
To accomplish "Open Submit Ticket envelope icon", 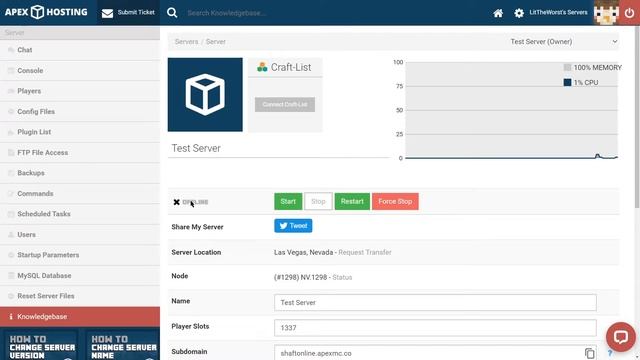I will pos(107,13).
